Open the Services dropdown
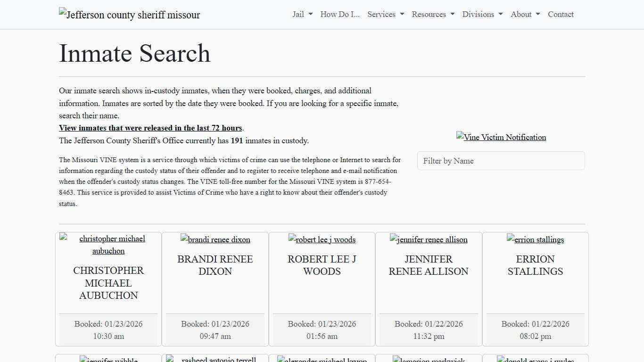Image resolution: width=644 pixels, height=362 pixels. point(385,14)
